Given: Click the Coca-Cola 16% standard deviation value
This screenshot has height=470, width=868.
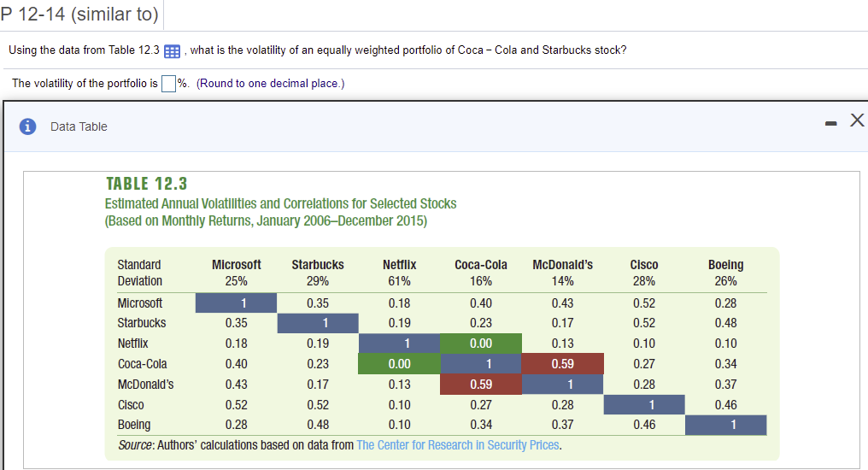Looking at the screenshot, I should tap(480, 281).
